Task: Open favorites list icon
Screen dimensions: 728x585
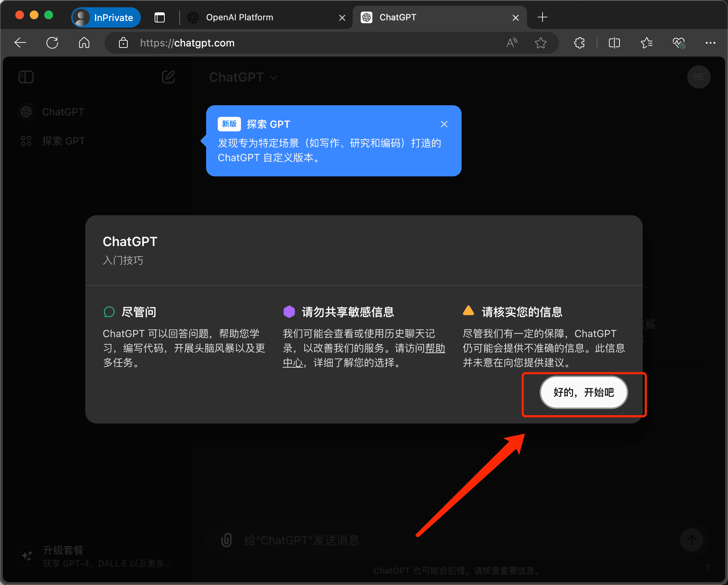Action: (646, 43)
